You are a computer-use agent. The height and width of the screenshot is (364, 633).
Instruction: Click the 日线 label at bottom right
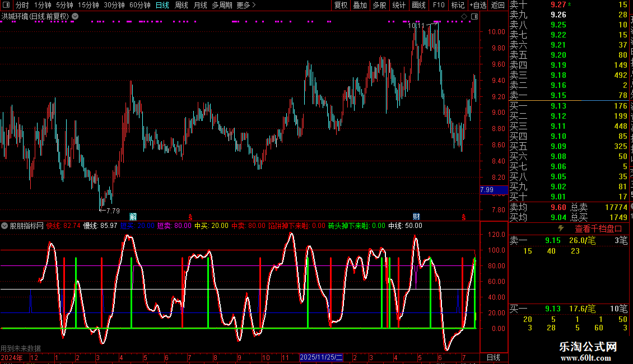[494, 357]
